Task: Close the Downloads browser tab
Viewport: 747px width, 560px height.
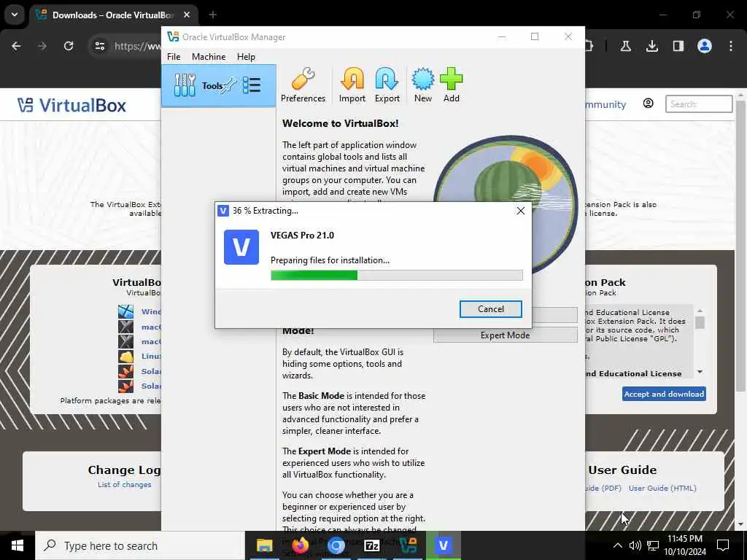Action: [x=187, y=15]
